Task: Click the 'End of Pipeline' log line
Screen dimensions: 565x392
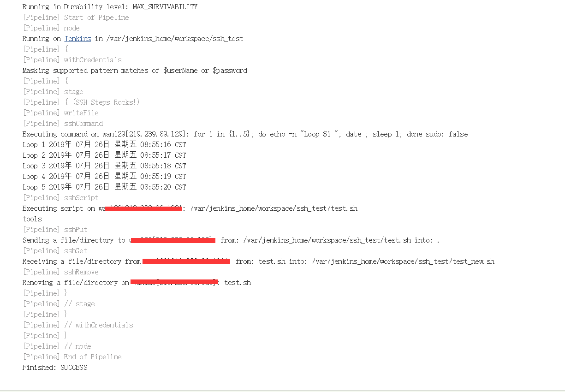Action: tap(72, 357)
